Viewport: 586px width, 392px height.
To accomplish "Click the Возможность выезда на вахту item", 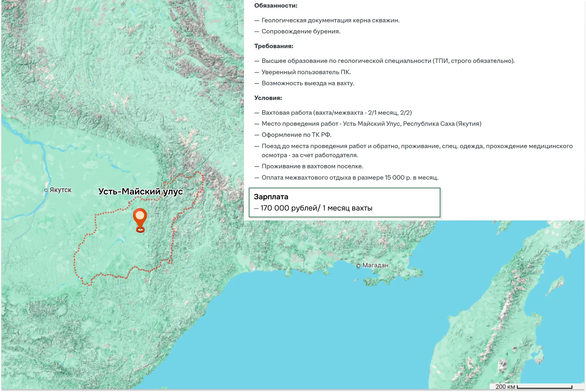I will 308,83.
